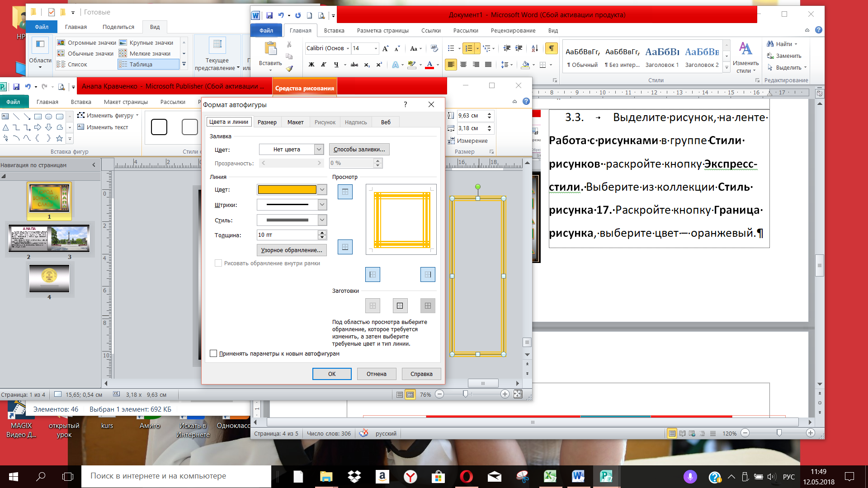Switch to the Макет tab in dialog

coord(295,122)
